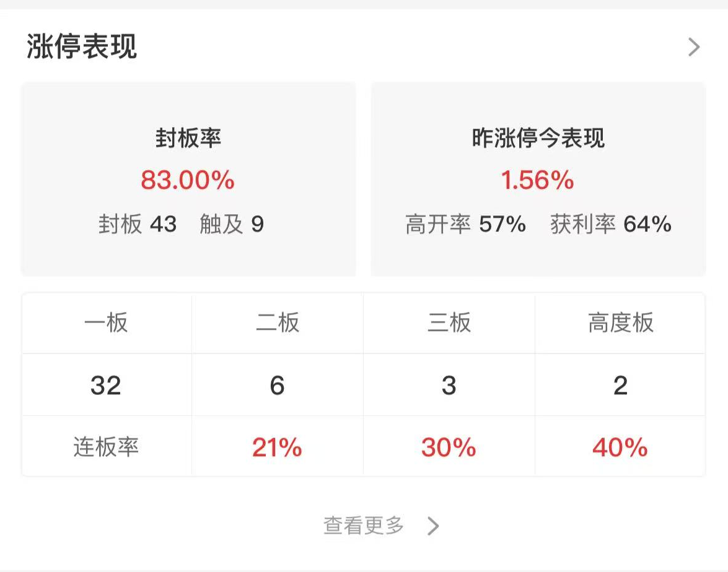Select the 三板 column header

[449, 323]
